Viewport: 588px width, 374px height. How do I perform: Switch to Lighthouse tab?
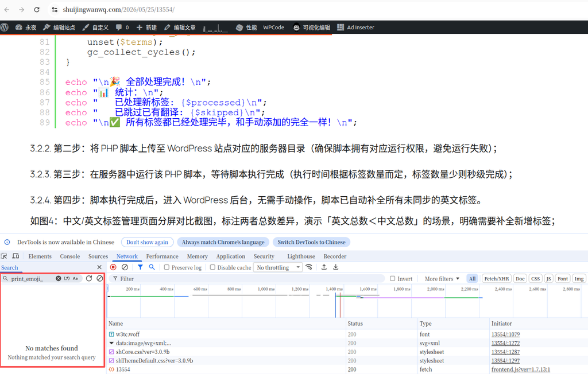(301, 256)
